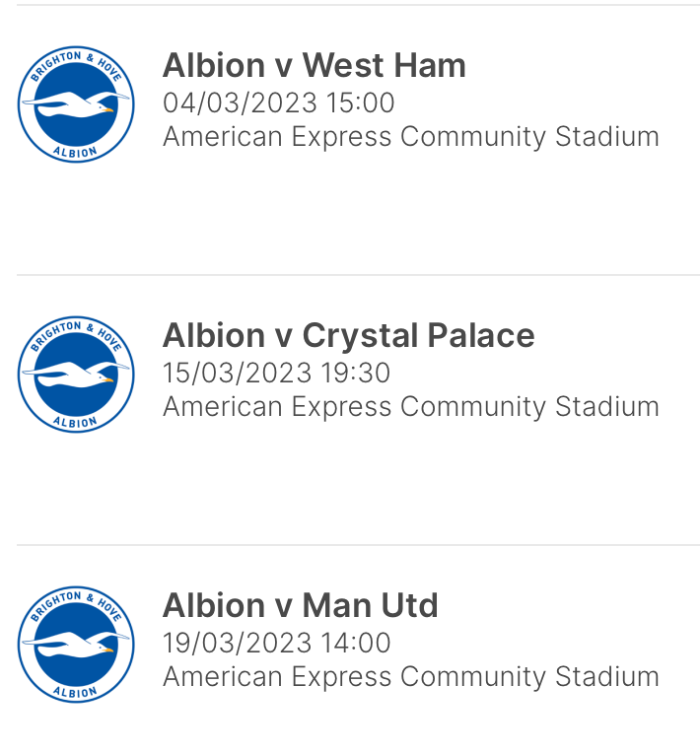Select the 15/03/2023 date text
Image resolution: width=700 pixels, height=753 pixels.
tap(238, 373)
